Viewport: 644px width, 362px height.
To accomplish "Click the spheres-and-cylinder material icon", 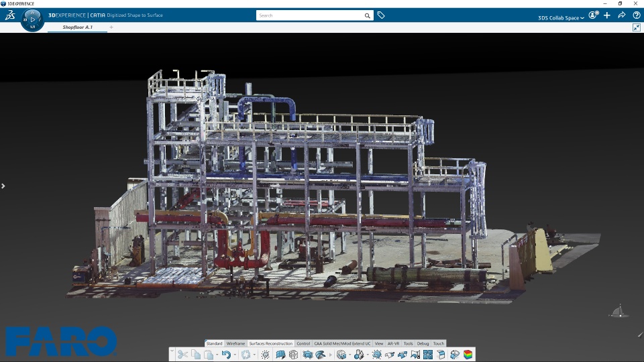I will 358,354.
